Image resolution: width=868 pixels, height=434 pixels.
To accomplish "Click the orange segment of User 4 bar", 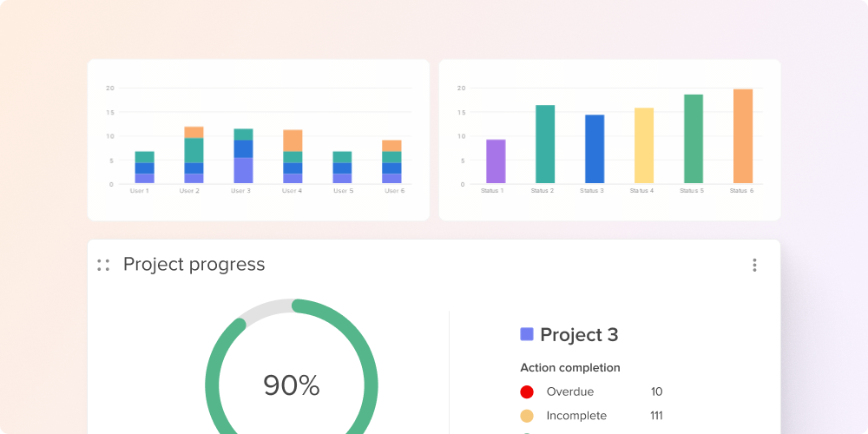I will (x=293, y=141).
